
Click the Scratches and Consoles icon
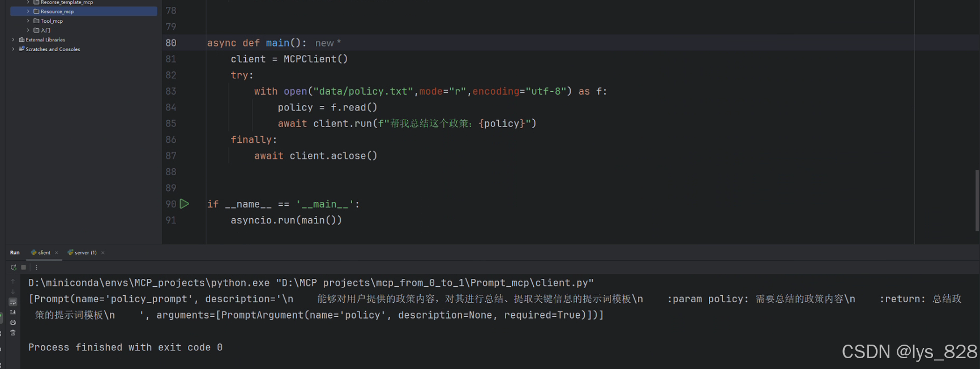click(22, 49)
